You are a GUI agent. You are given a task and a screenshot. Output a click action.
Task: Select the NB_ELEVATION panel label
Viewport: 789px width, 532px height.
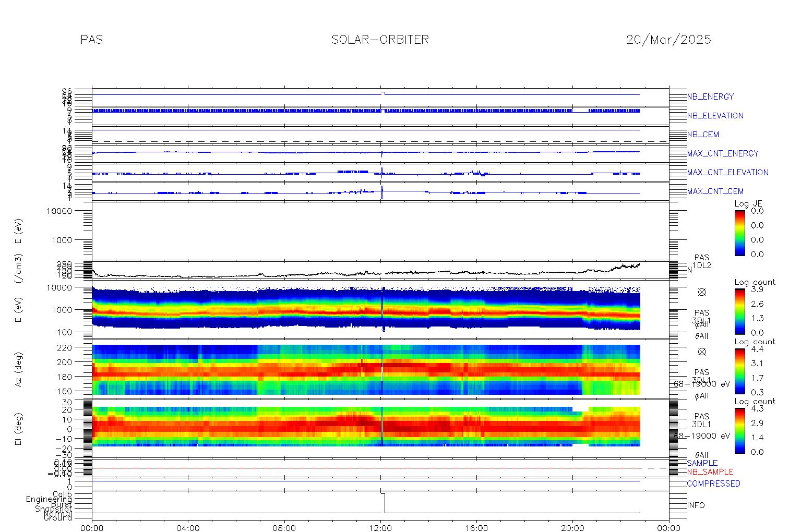(715, 116)
